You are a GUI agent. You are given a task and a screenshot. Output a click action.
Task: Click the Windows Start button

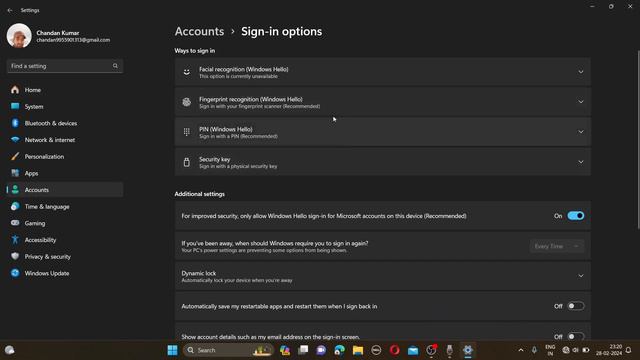[x=173, y=350]
